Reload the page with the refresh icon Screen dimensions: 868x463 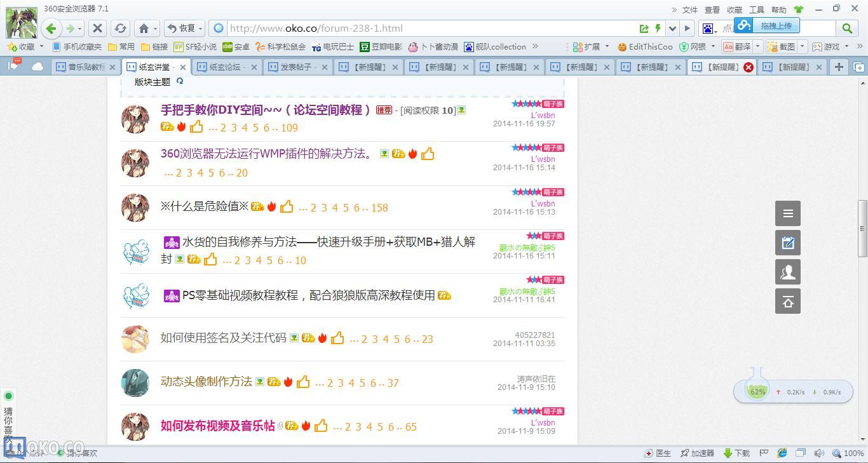(120, 28)
